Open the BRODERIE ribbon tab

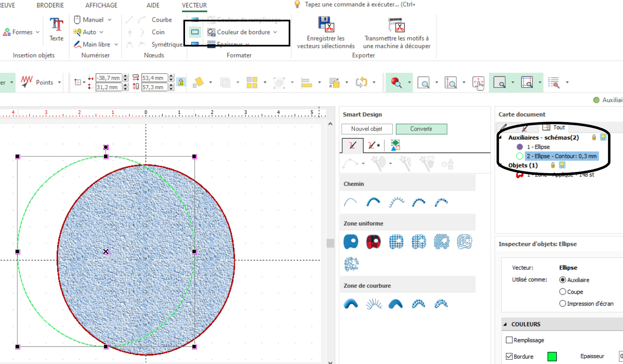click(50, 5)
